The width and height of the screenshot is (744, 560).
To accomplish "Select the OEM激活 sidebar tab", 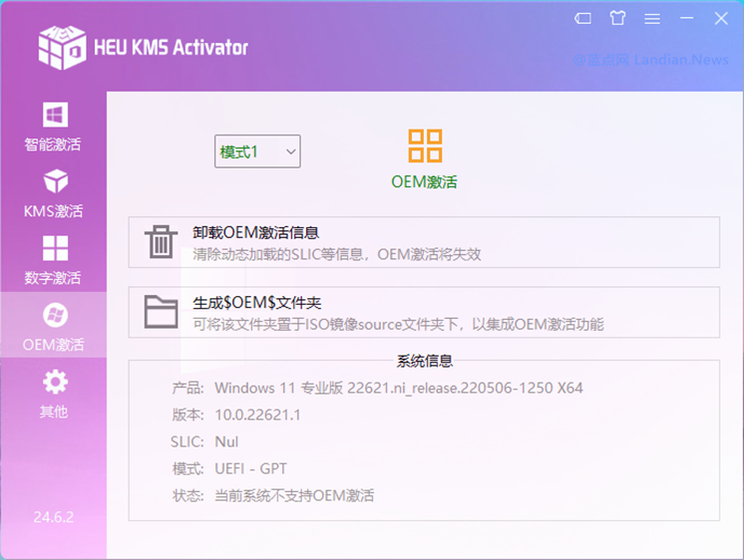I will pos(54,327).
